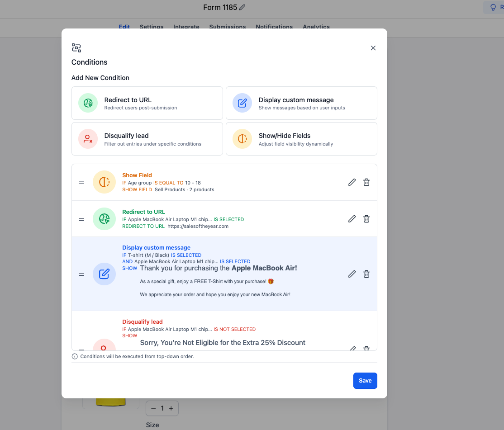Increase quantity with plus button

pos(171,408)
